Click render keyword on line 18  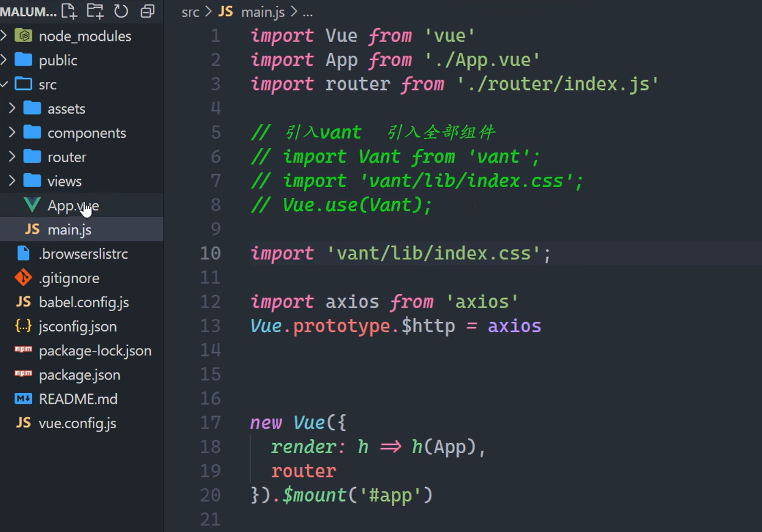[x=303, y=448]
